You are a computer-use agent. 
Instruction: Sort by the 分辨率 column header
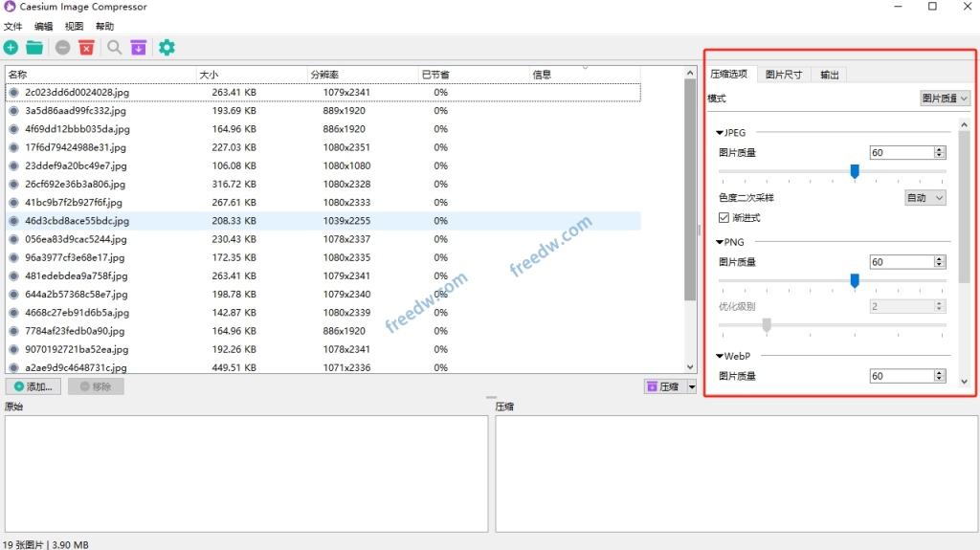click(363, 75)
